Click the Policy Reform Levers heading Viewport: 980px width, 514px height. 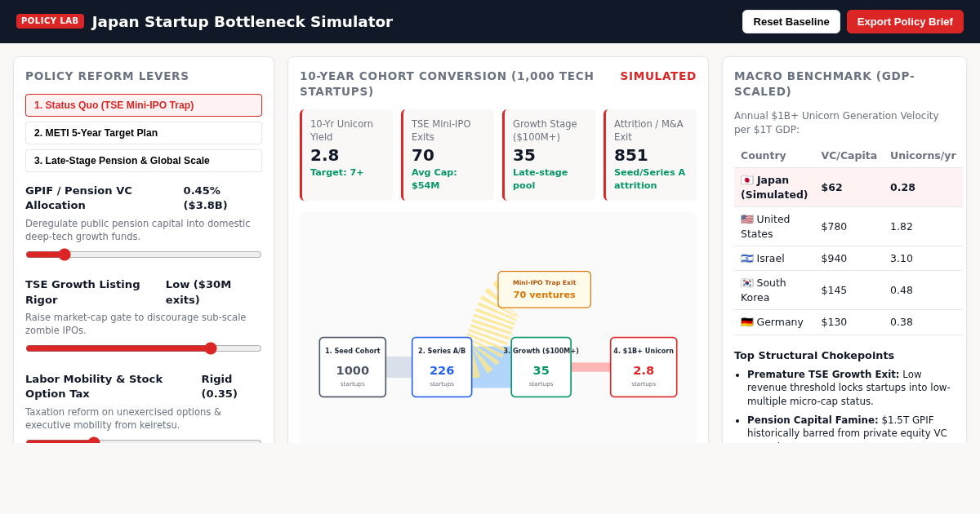(107, 76)
